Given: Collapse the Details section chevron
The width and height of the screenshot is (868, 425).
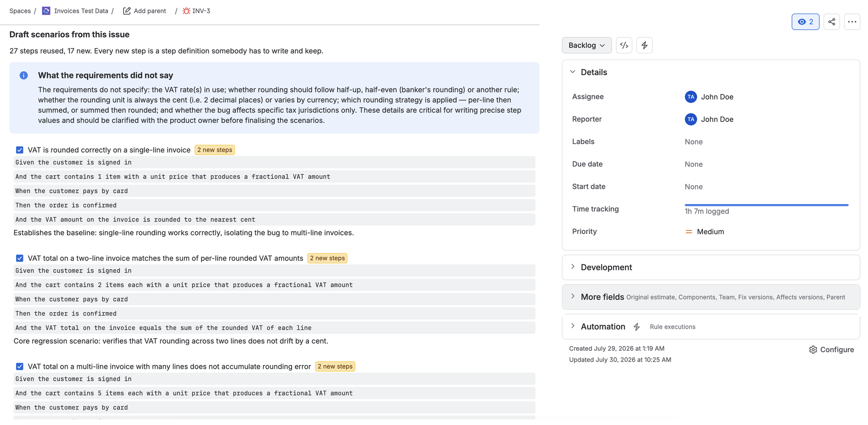Looking at the screenshot, I should (x=573, y=72).
